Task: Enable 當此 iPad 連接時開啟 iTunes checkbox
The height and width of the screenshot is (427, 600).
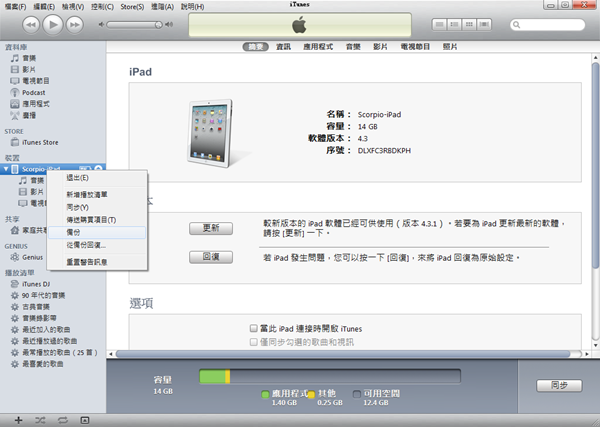Action: click(x=253, y=328)
